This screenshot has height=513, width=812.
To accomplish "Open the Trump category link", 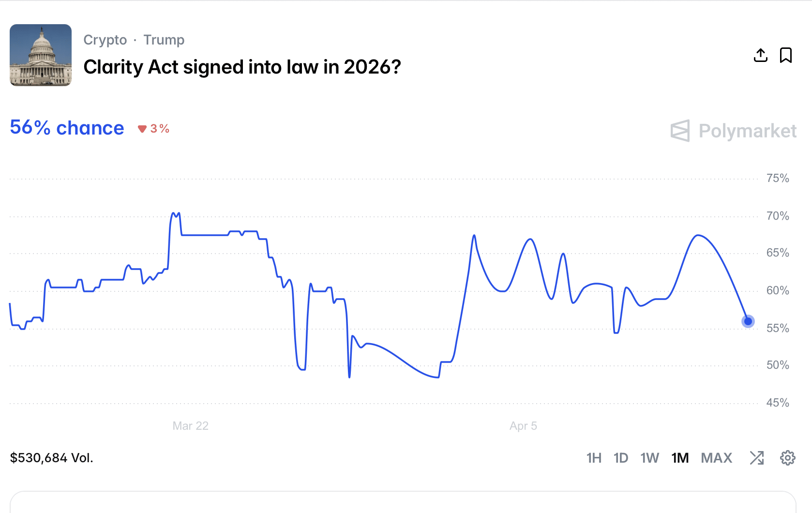I will (x=164, y=40).
